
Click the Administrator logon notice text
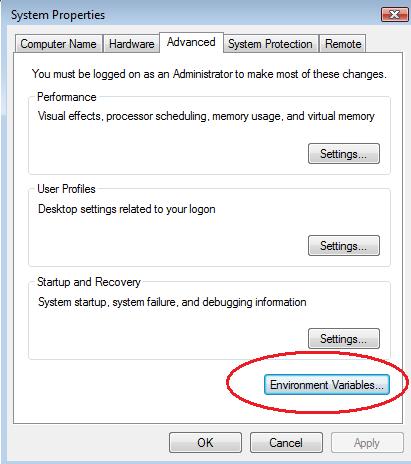pyautogui.click(x=209, y=74)
